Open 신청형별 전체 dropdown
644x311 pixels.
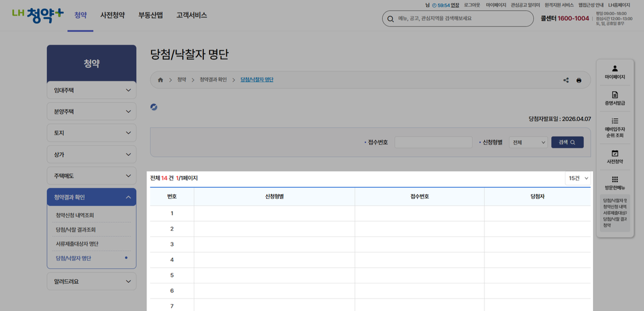pyautogui.click(x=528, y=143)
